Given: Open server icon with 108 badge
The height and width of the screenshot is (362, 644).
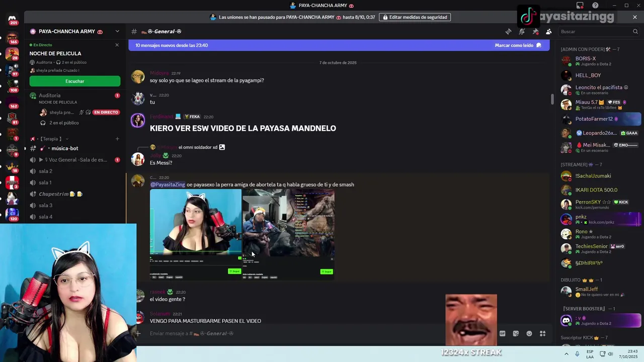Looking at the screenshot, I should point(12,85).
